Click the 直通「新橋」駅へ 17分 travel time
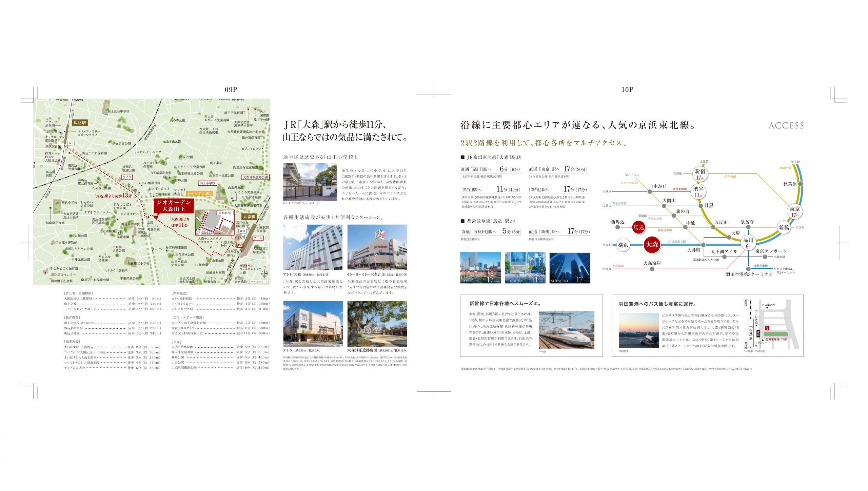 point(559,231)
